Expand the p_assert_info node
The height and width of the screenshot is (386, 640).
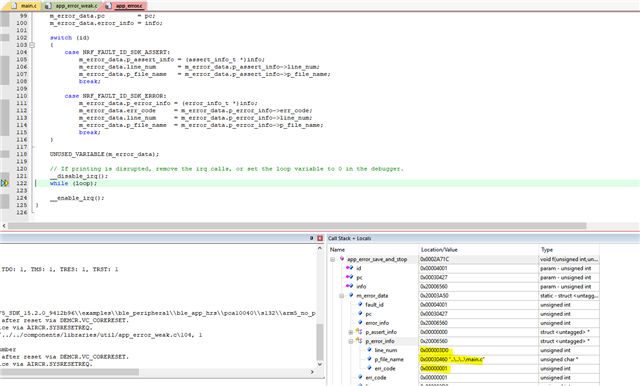[x=351, y=332]
